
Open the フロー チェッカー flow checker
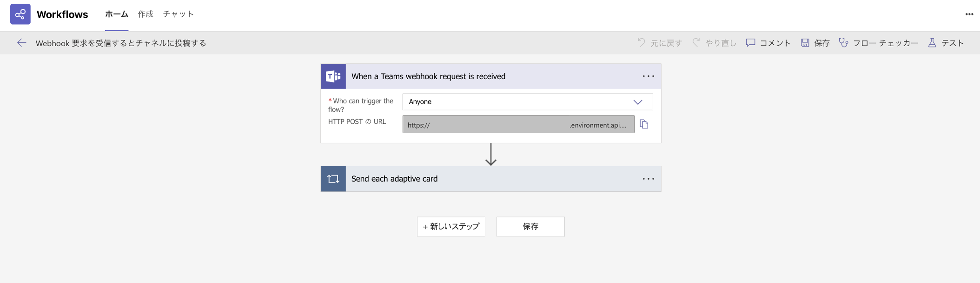[x=879, y=43]
